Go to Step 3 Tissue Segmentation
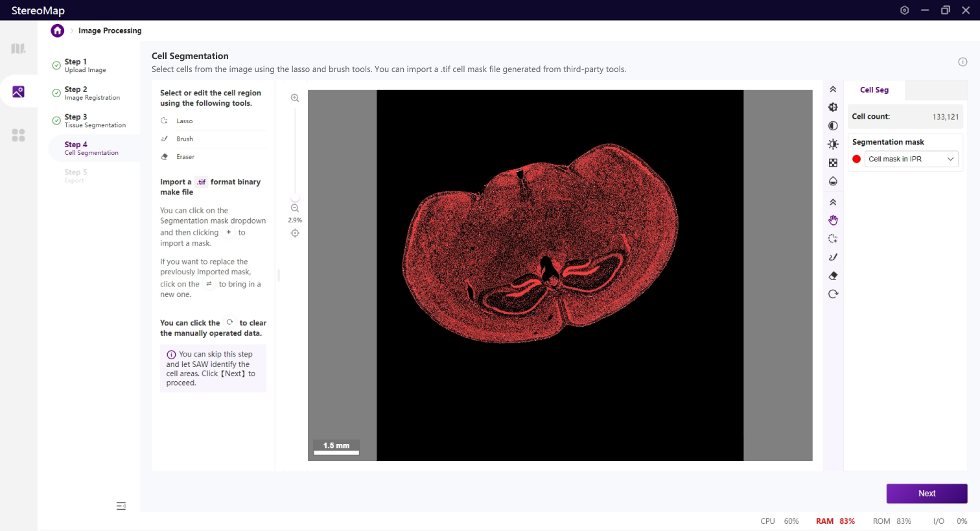 point(94,121)
